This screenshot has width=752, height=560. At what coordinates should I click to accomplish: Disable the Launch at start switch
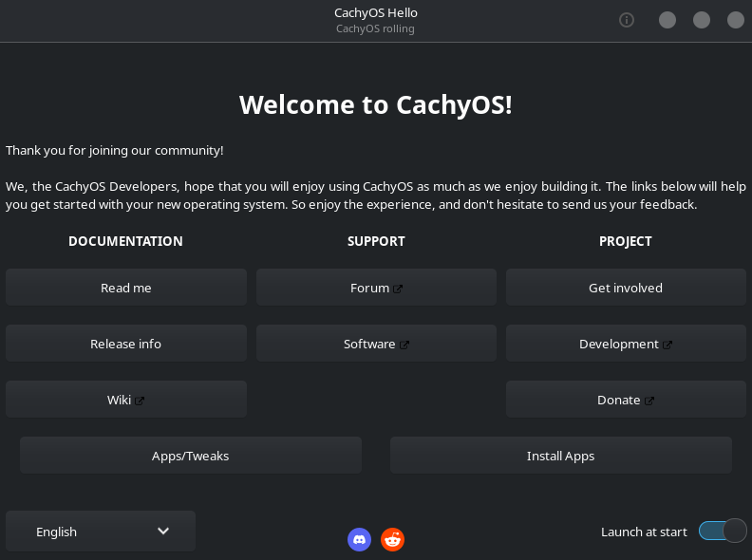723,532
